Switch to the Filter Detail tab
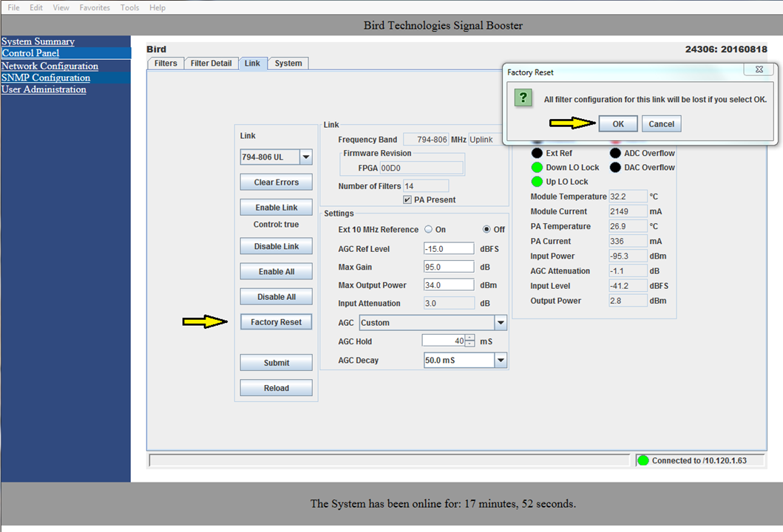The image size is (783, 532). tap(211, 64)
